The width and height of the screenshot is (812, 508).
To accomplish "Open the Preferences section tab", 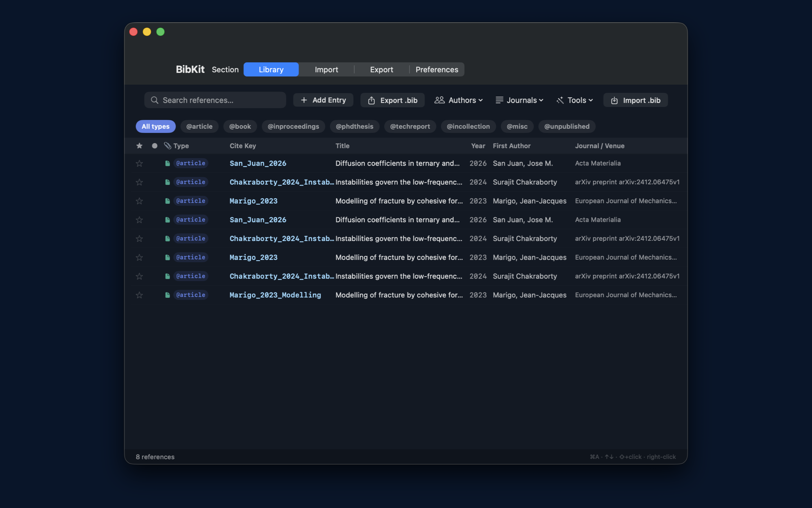I will 437,69.
